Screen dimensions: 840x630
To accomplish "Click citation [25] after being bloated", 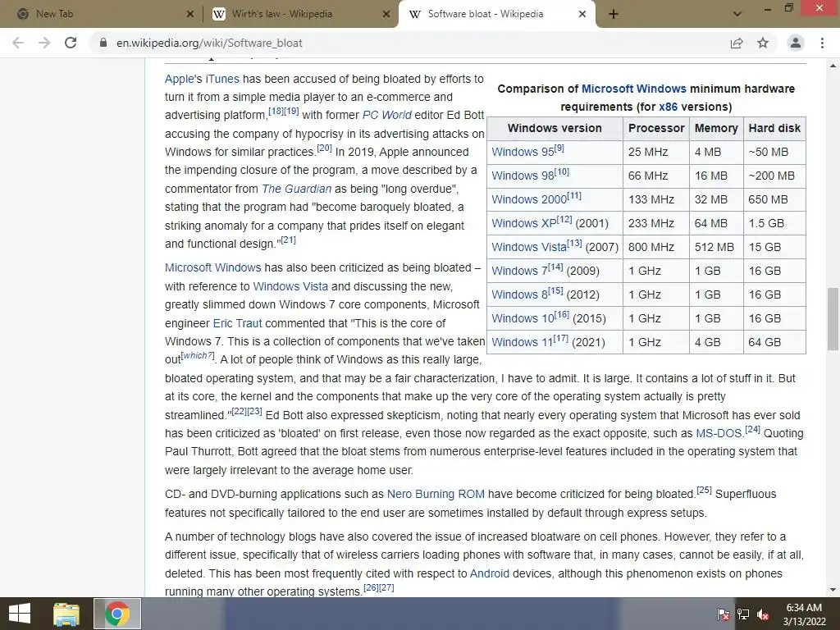I will tap(704, 490).
